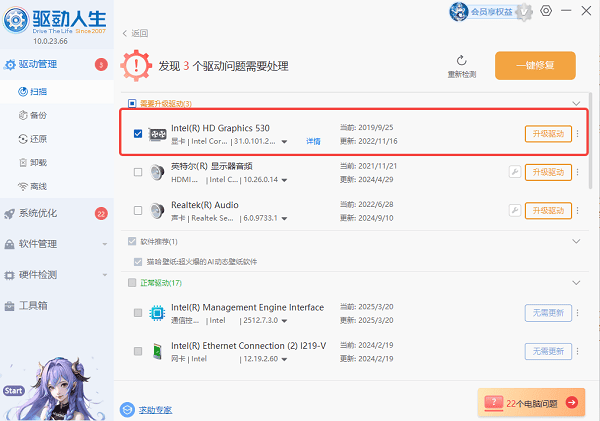
Task: Open more options dots for Intel HD Graphics 530
Action: pyautogui.click(x=577, y=134)
